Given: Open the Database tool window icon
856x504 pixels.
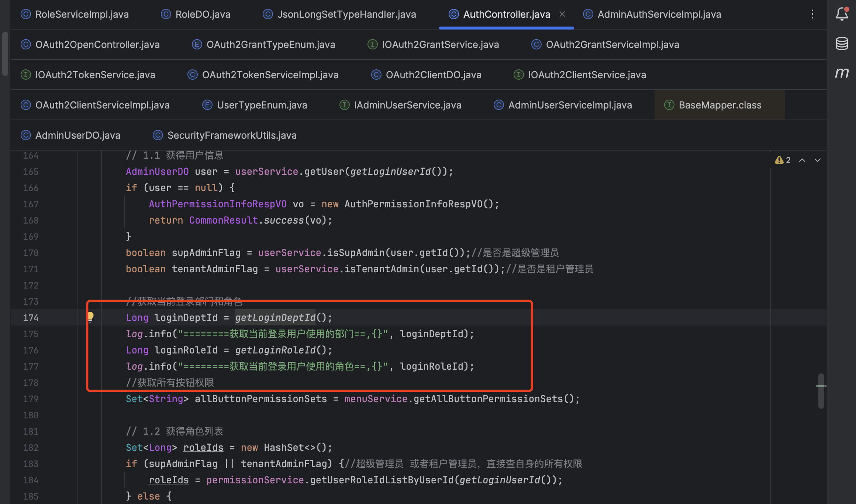Looking at the screenshot, I should pyautogui.click(x=842, y=44).
